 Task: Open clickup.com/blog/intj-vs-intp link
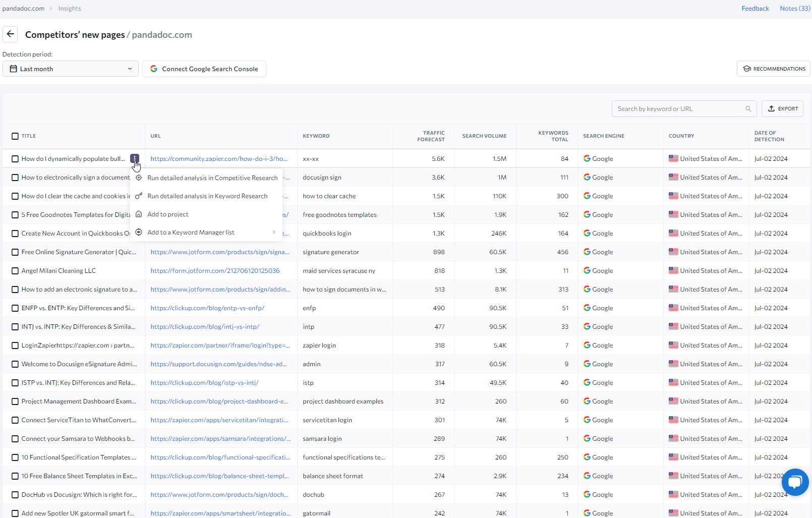point(205,326)
